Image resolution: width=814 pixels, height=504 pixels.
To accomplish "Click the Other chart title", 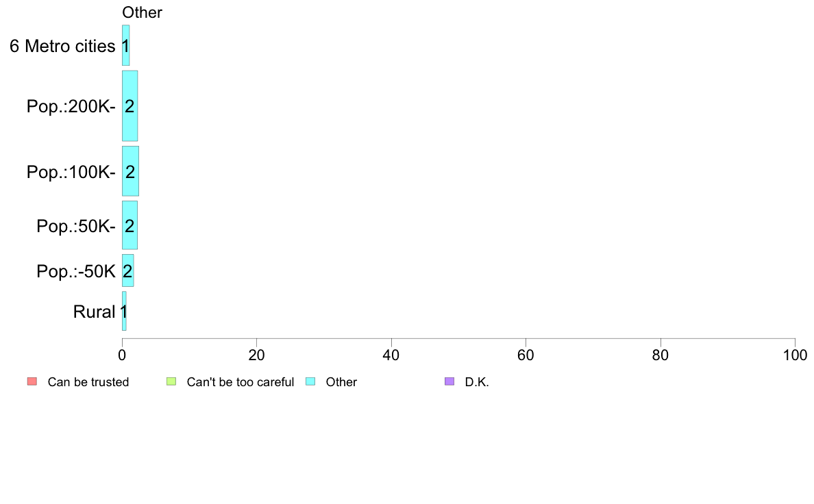I will 143,12.
